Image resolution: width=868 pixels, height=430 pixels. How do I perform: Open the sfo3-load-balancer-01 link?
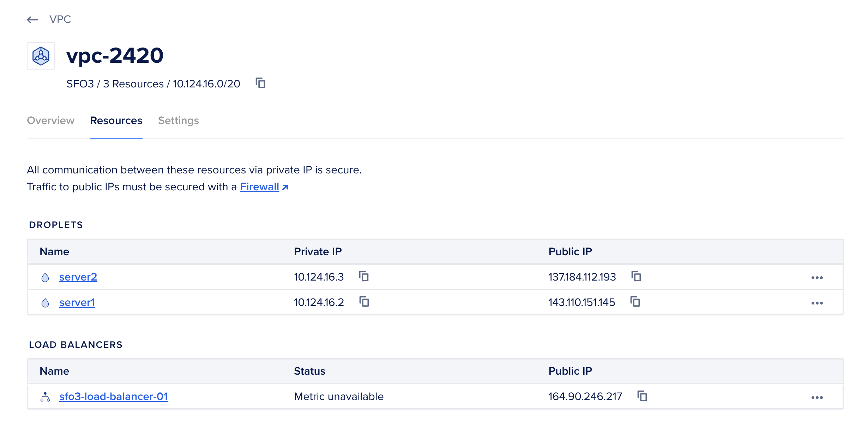113,397
